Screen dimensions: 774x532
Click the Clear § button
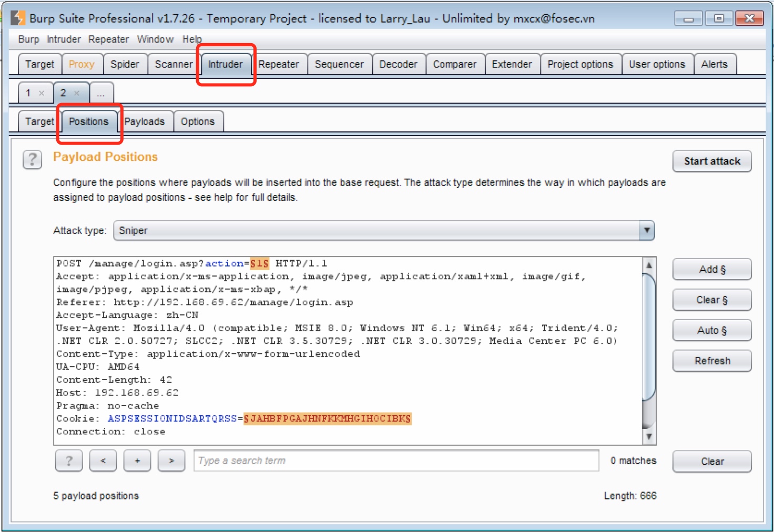click(x=712, y=300)
